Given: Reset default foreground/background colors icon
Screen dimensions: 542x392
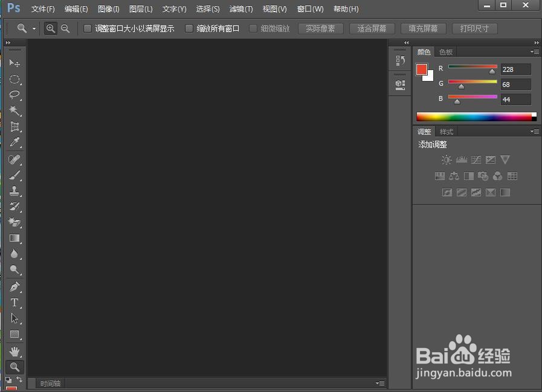Looking at the screenshot, I should coord(8,380).
